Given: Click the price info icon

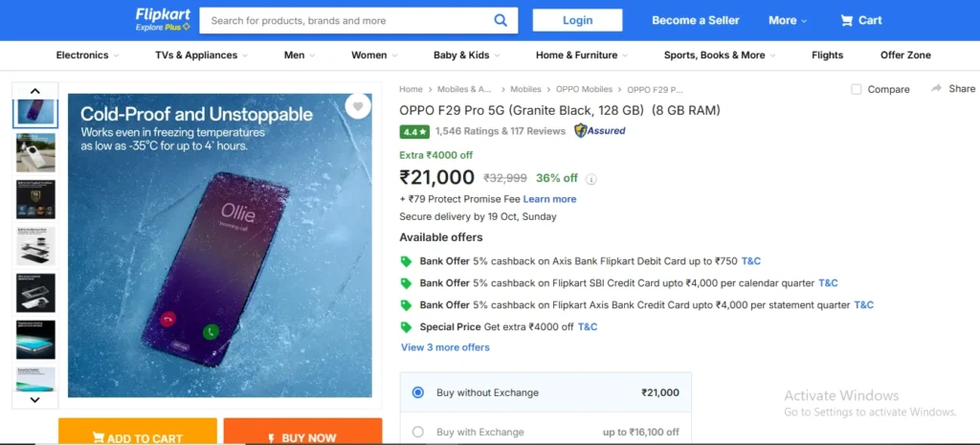Looking at the screenshot, I should click(591, 179).
